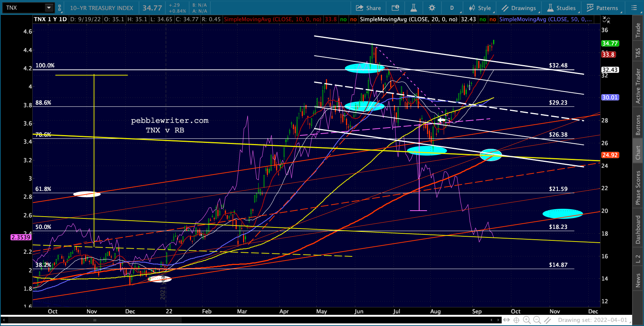Screen dimensions: 644x326
Task: Open the TNX symbol dropdown arrow
Action: (49, 7)
